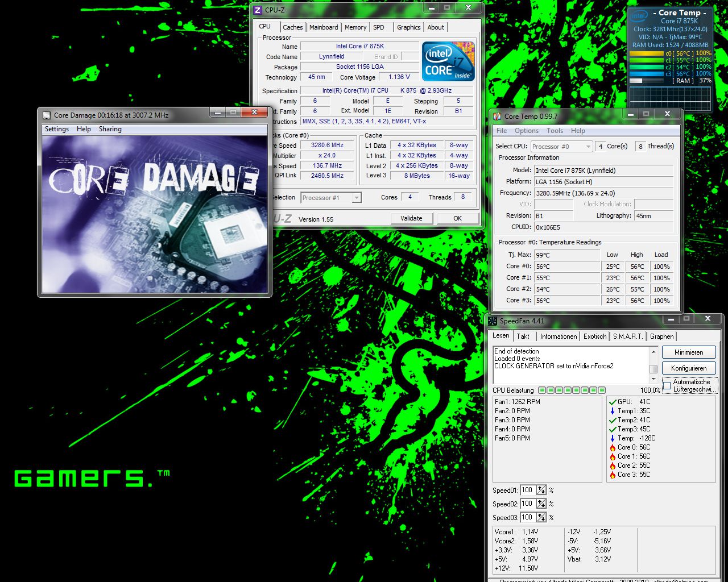
Task: Open Exotisch tab in SpeedFan
Action: click(595, 336)
